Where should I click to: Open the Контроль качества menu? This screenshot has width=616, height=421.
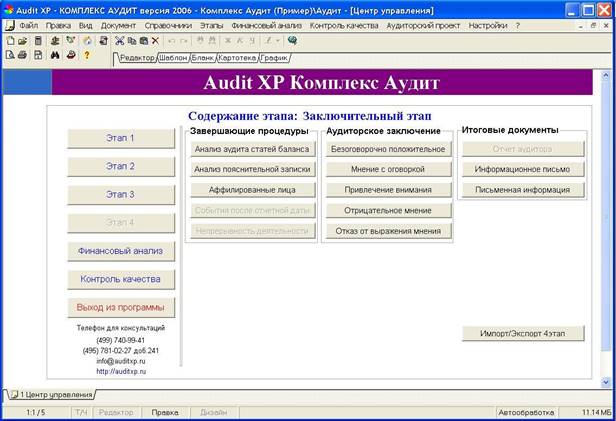(344, 26)
